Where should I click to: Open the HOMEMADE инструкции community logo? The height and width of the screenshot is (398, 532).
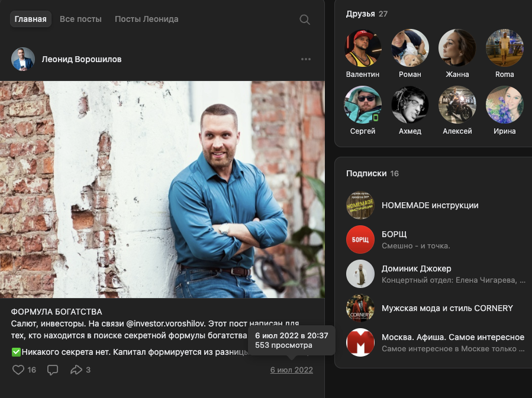coord(360,205)
